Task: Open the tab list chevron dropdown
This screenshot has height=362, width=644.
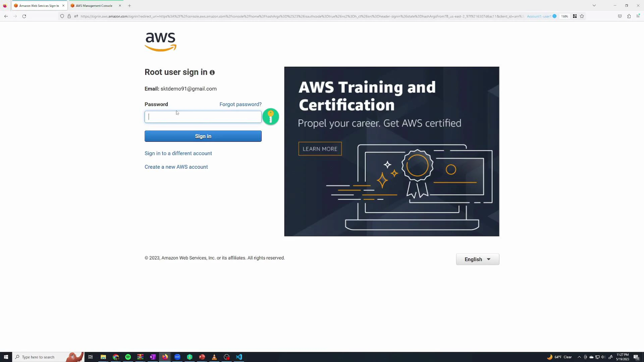Action: coord(594,5)
